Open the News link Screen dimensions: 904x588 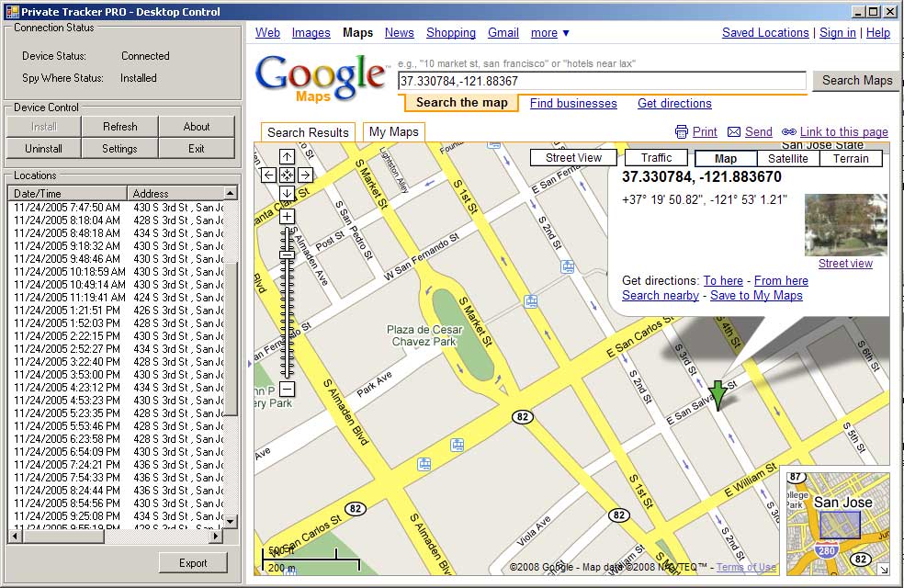coord(399,33)
